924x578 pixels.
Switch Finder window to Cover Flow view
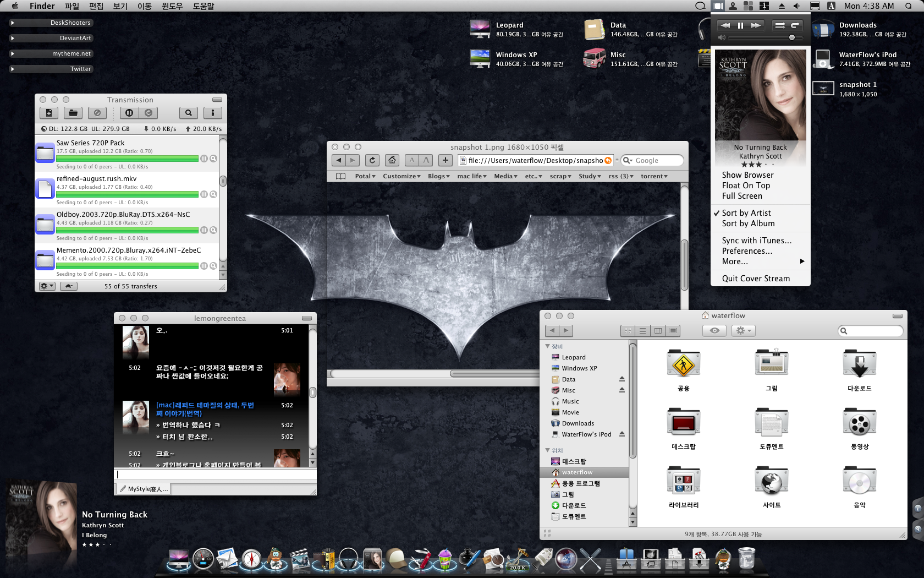673,331
